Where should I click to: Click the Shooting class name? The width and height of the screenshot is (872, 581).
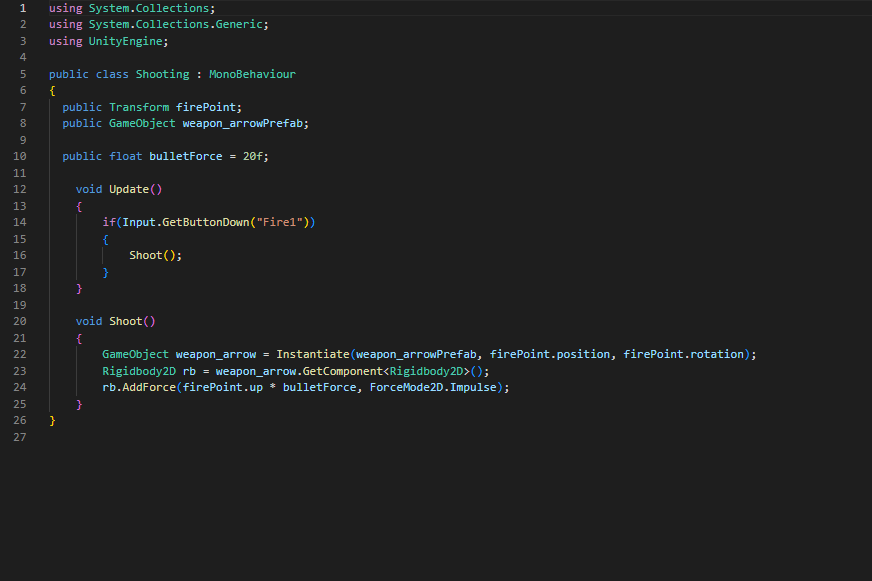tap(162, 74)
